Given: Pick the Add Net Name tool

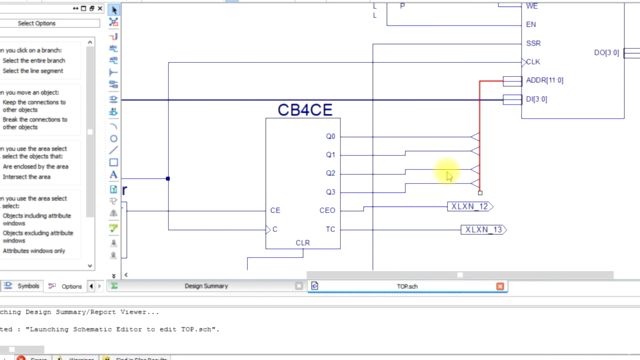Looking at the screenshot, I should click(114, 49).
